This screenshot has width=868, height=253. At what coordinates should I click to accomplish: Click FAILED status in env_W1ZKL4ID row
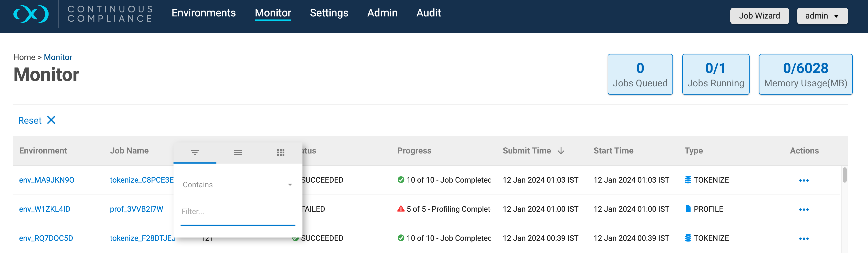(314, 209)
